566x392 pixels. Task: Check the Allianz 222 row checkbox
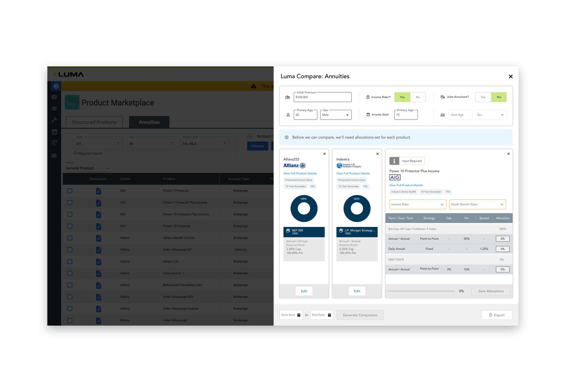click(x=70, y=261)
